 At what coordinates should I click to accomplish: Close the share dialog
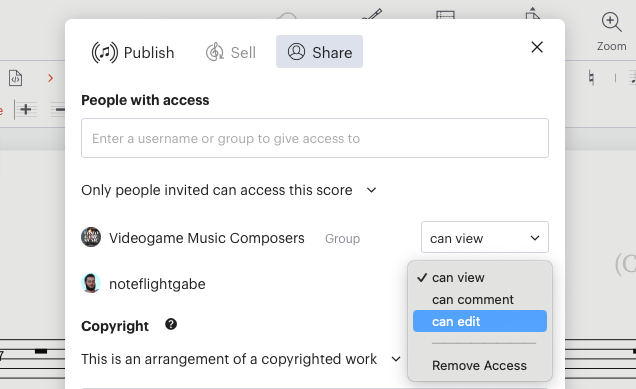click(x=537, y=47)
